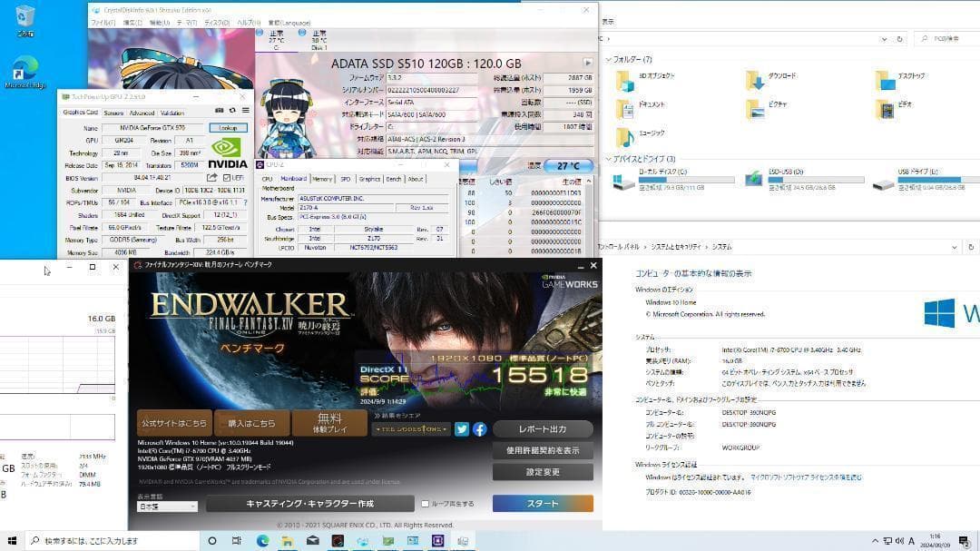The width and height of the screenshot is (980, 551).
Task: Open the 日本語 language dropdown in the benchmark
Action: click(168, 507)
